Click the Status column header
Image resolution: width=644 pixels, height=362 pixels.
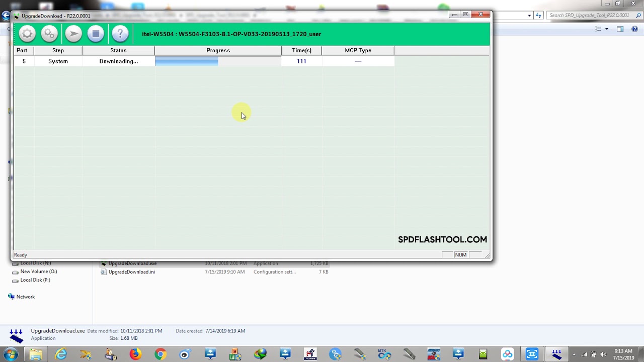coord(118,50)
